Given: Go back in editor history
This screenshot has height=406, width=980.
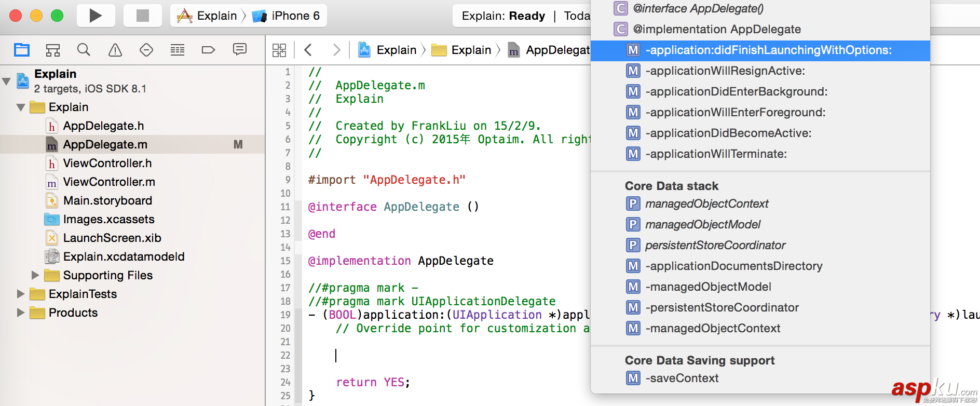Looking at the screenshot, I should pos(308,50).
